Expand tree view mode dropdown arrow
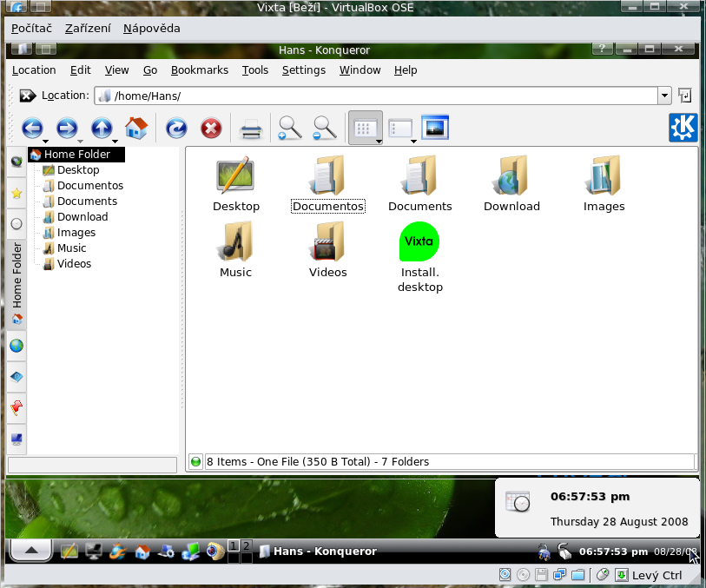The width and height of the screenshot is (706, 588). [x=413, y=142]
